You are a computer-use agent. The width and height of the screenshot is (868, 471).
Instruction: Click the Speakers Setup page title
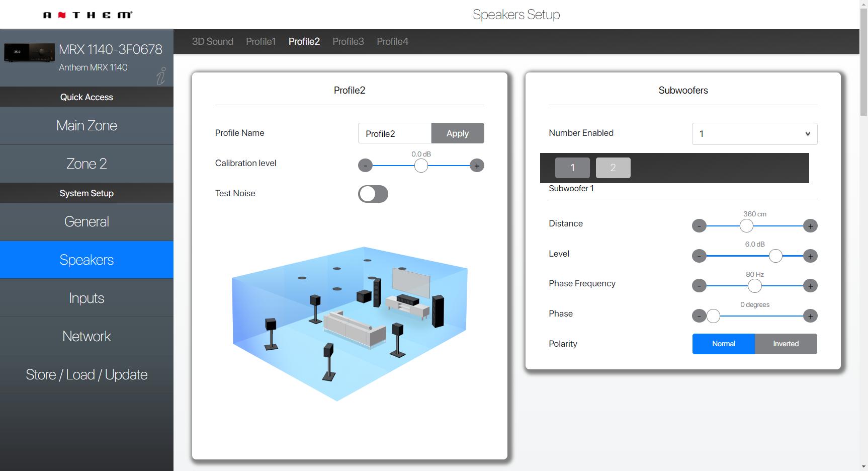tap(516, 15)
